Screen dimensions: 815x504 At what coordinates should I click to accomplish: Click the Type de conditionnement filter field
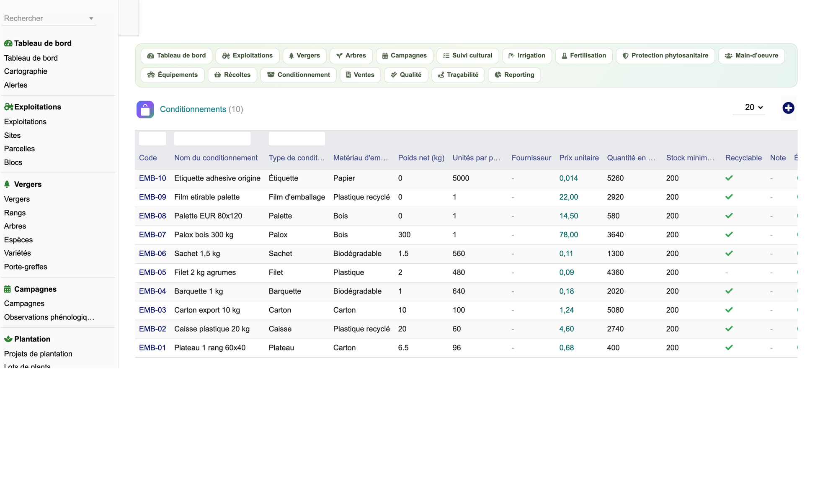(x=297, y=139)
